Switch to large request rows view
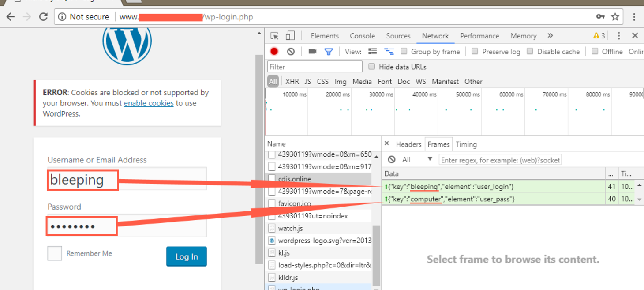This screenshot has width=644, height=290. point(373,52)
